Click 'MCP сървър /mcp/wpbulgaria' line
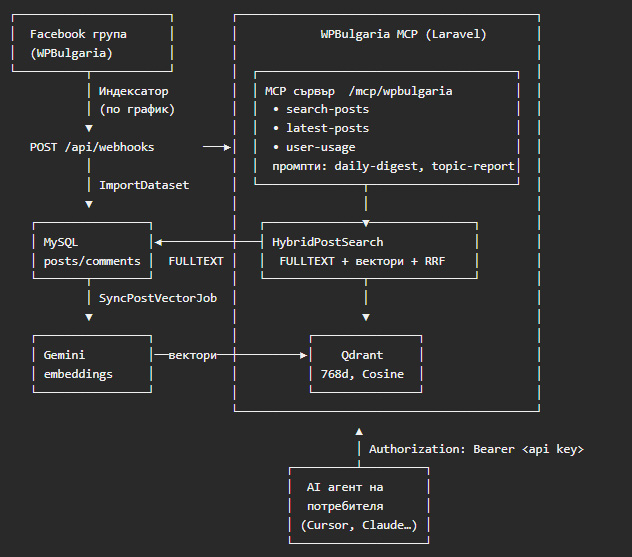632x557 pixels. [359, 91]
